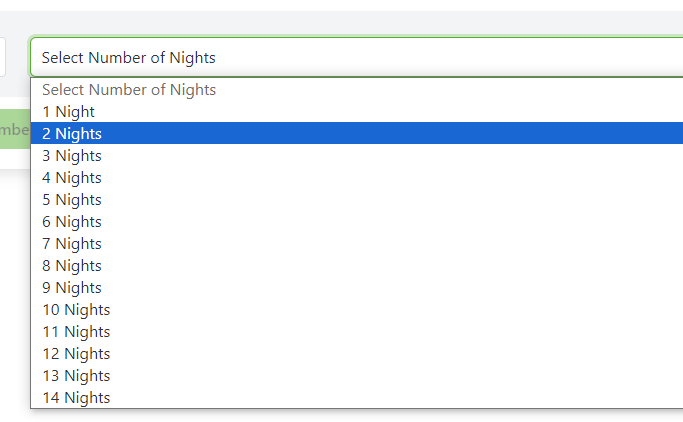Select the 6 Nights entry
The image size is (683, 422).
click(x=72, y=222)
